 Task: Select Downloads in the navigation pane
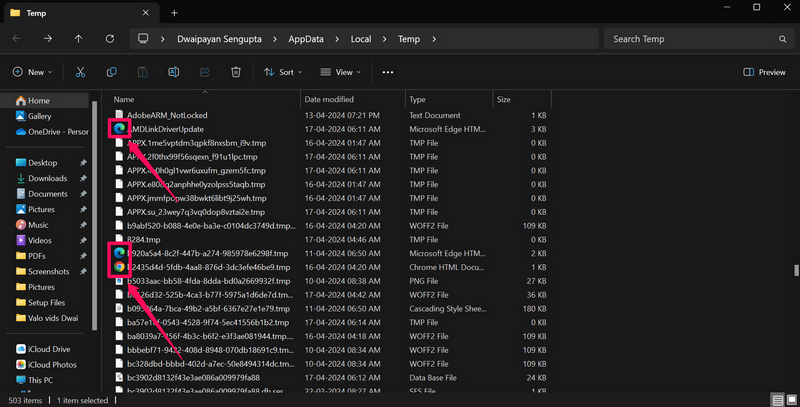47,178
